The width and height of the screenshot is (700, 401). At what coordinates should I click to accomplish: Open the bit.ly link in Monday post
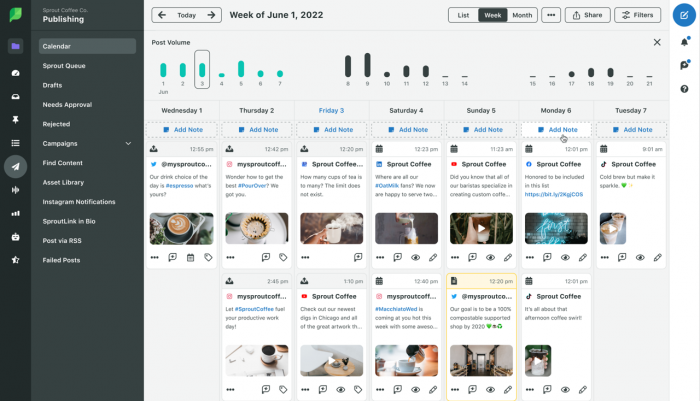coord(554,194)
